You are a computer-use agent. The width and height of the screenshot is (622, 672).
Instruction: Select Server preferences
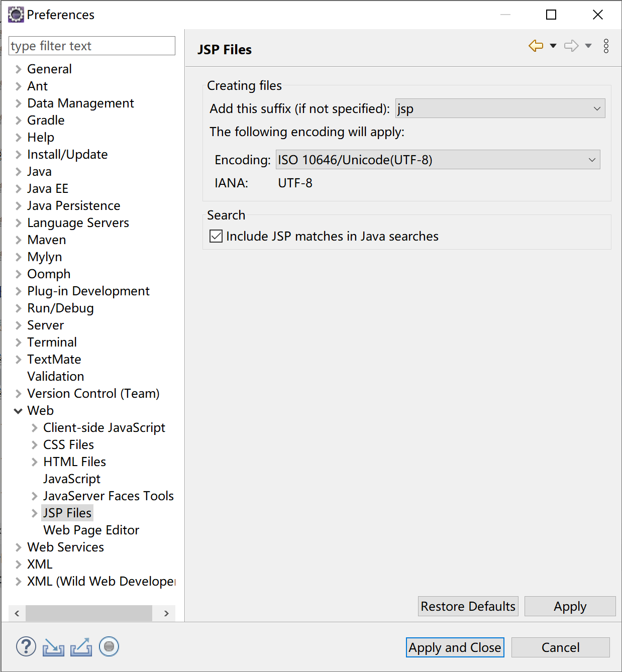(x=46, y=325)
